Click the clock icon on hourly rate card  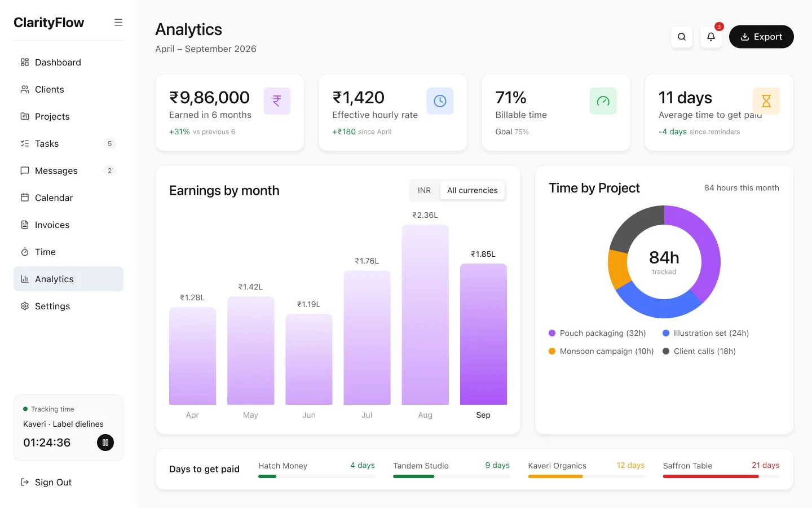(440, 101)
